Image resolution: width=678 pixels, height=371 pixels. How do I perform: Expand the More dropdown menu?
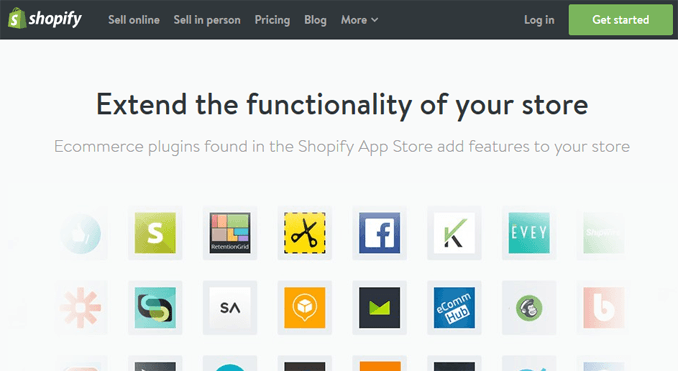click(359, 20)
